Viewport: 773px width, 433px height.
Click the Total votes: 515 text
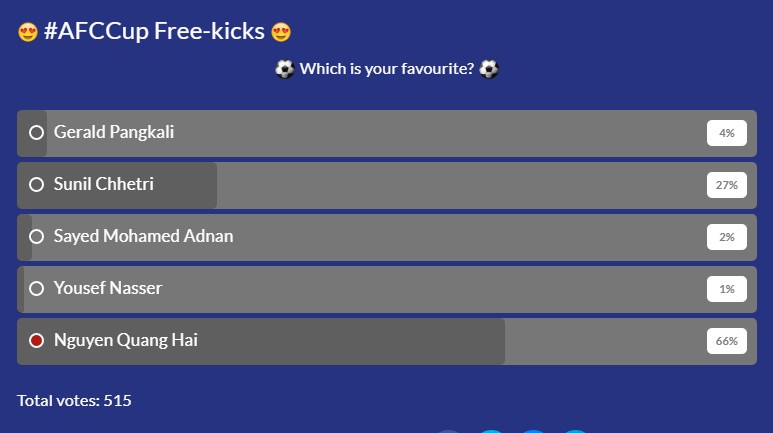pos(74,400)
